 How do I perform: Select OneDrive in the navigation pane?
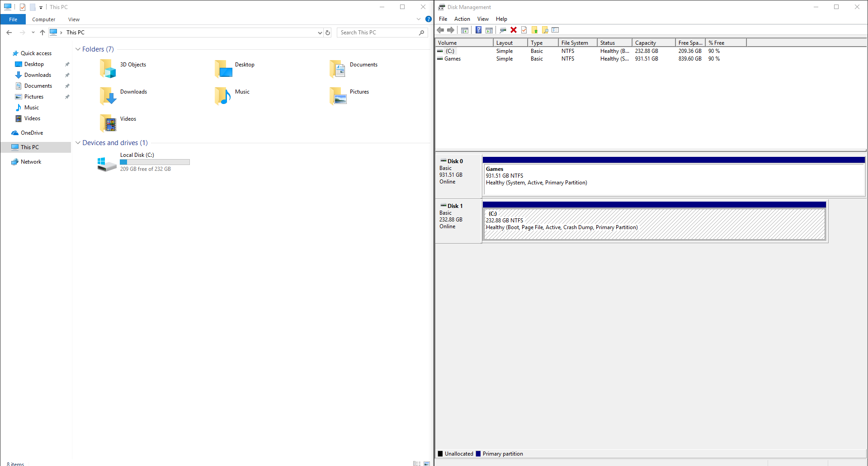tap(32, 133)
